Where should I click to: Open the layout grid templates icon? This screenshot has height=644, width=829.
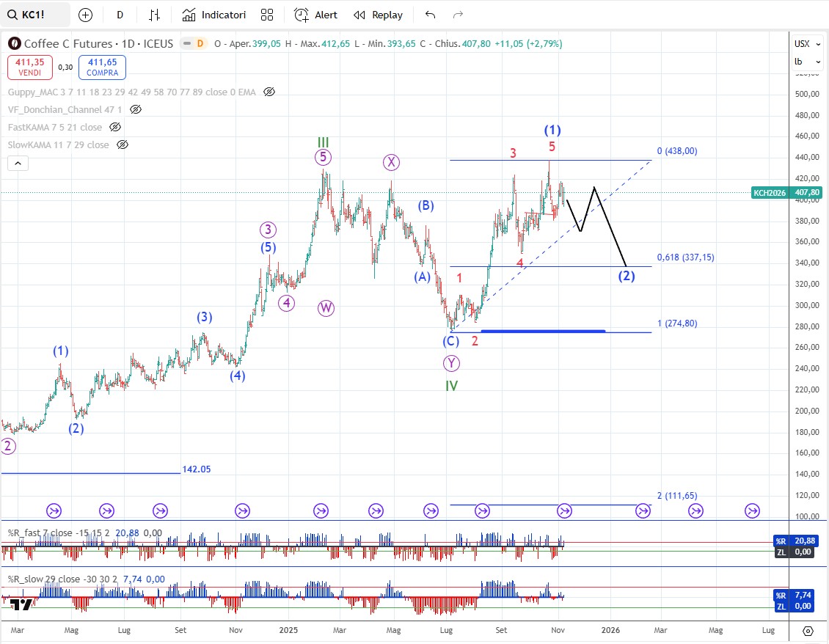click(267, 15)
